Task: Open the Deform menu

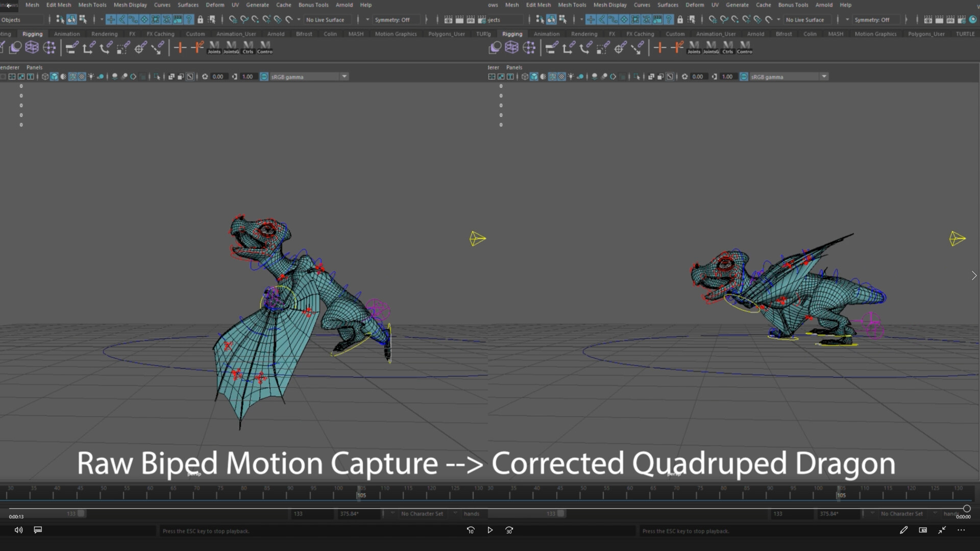Action: click(215, 5)
